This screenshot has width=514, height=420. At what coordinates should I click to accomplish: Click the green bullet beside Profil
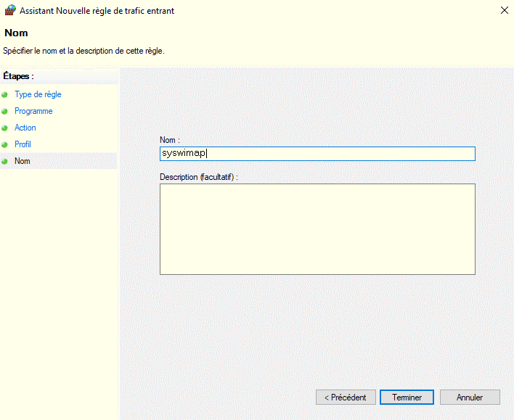(4, 144)
